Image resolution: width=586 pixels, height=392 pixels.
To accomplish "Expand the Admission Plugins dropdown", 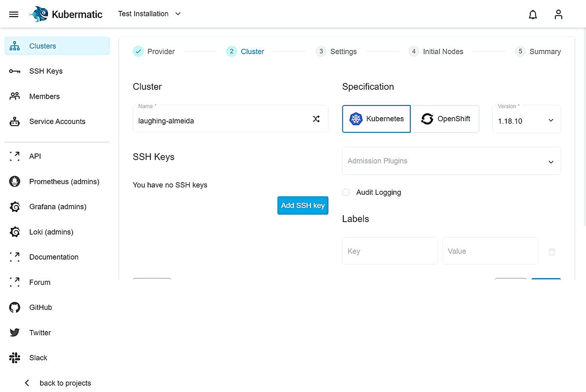I will tap(451, 161).
